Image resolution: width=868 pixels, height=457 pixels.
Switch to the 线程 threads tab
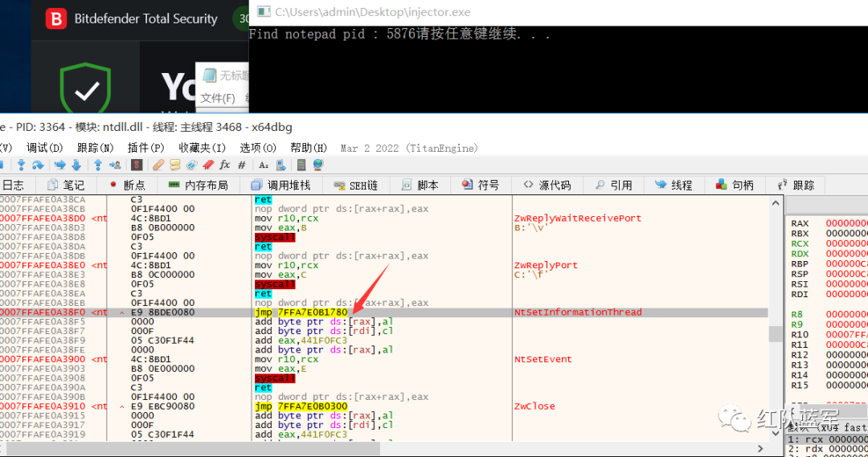click(x=674, y=186)
